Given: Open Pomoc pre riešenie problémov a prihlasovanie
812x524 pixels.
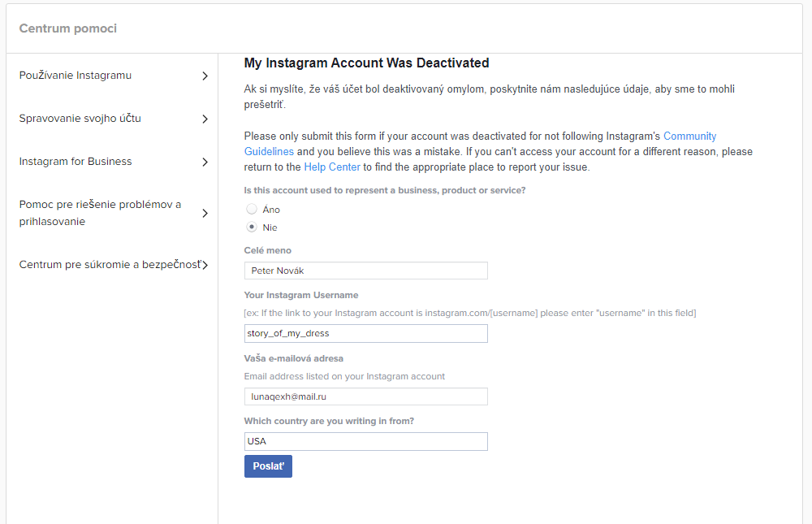Looking at the screenshot, I should click(100, 213).
